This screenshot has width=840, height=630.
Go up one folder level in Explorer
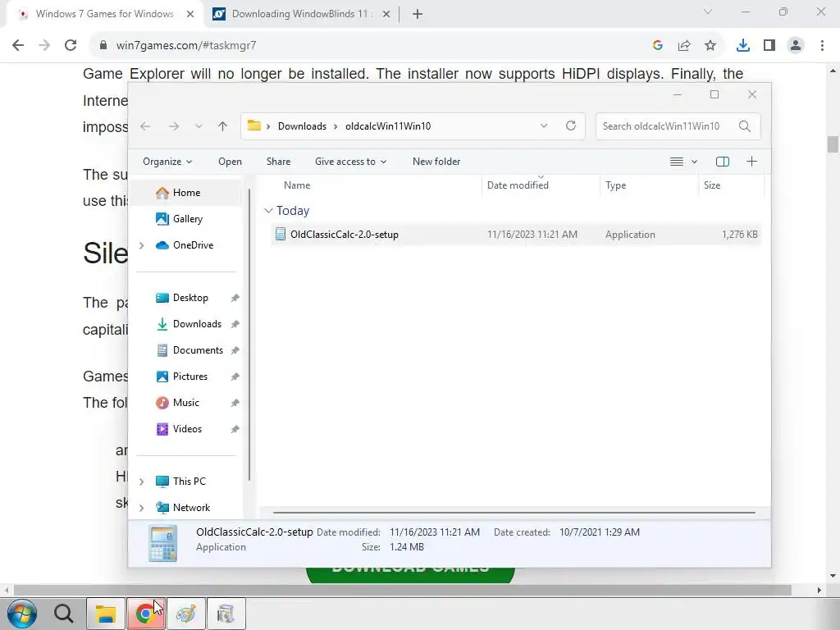coord(223,126)
